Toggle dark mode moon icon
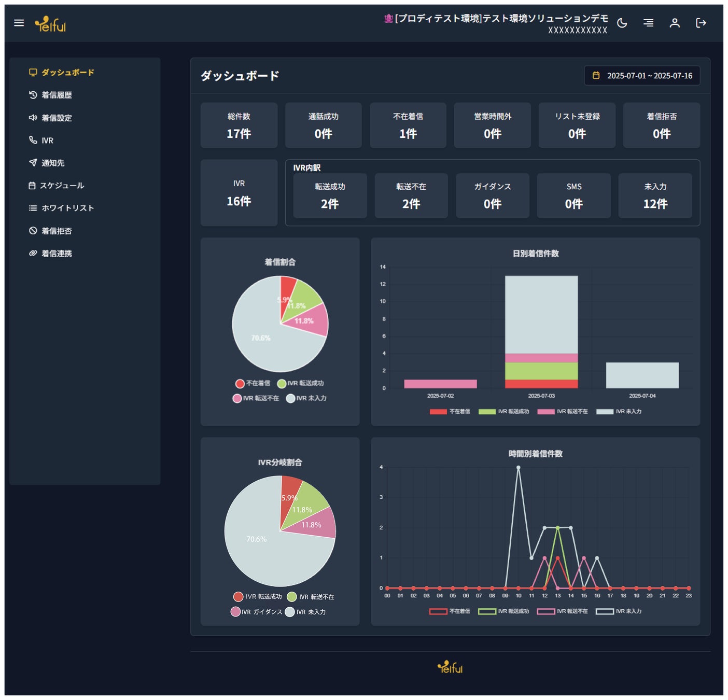Viewport: 728px width, 700px height. [622, 23]
